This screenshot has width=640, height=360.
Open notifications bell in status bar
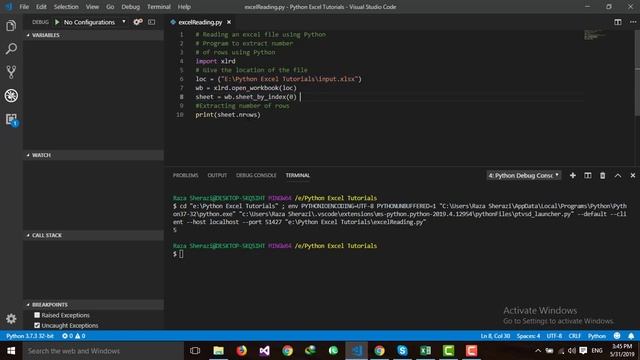631,336
